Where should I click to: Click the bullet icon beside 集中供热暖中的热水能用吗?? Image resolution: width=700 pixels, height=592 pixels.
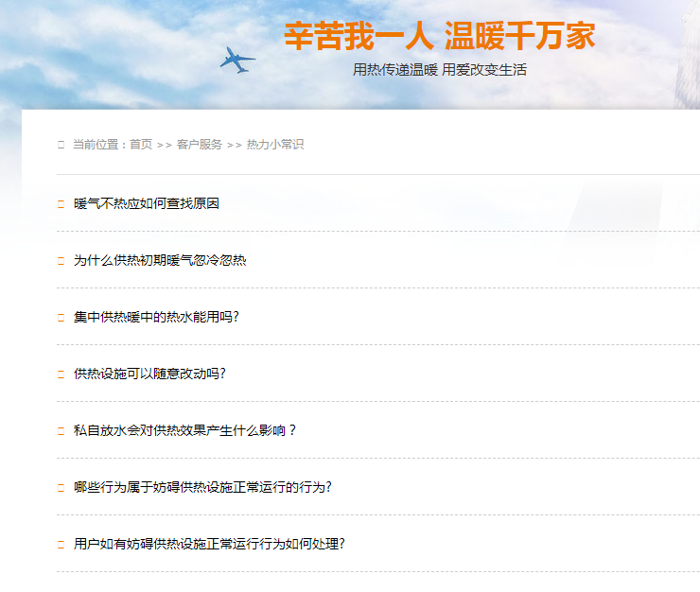61,318
